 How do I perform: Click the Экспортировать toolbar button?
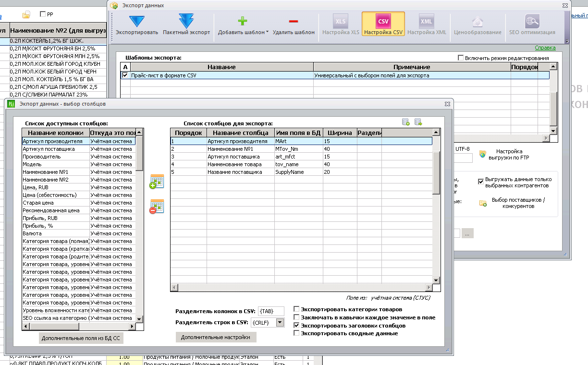coord(137,25)
